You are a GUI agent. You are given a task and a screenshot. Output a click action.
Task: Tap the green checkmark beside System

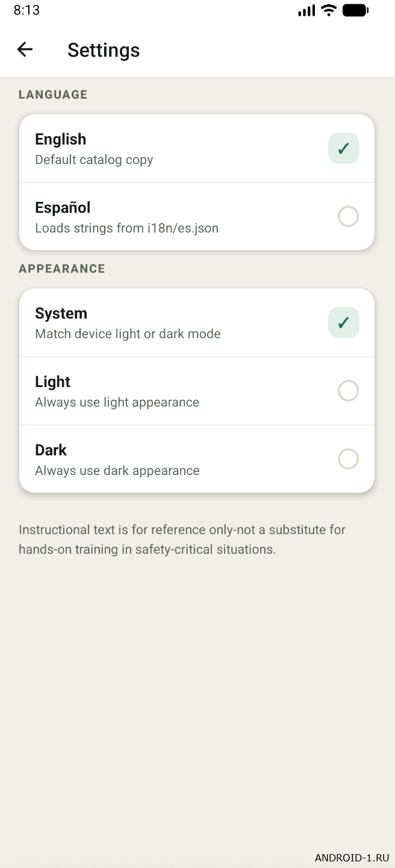(x=344, y=322)
